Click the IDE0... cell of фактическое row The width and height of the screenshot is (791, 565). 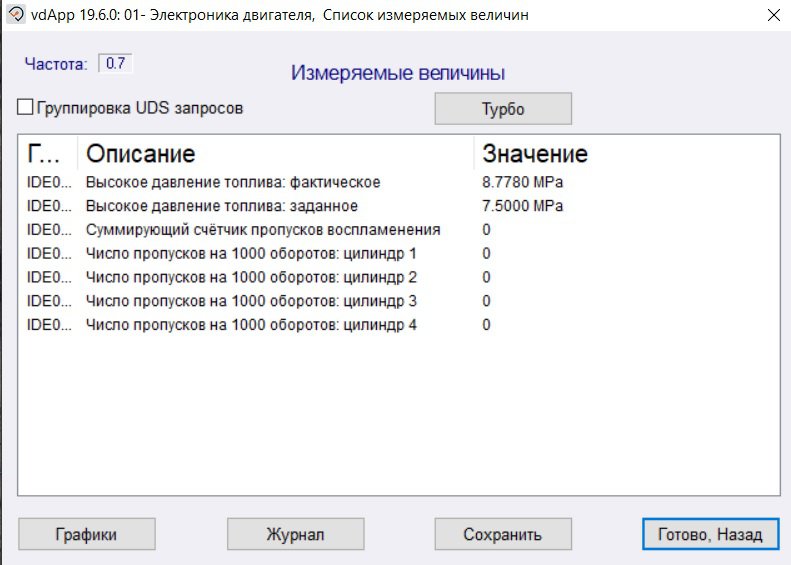click(x=49, y=182)
